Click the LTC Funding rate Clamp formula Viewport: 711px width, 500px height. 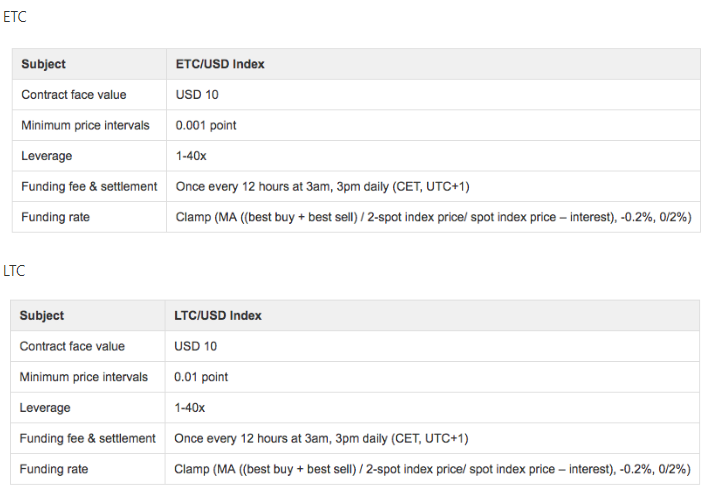pos(432,469)
